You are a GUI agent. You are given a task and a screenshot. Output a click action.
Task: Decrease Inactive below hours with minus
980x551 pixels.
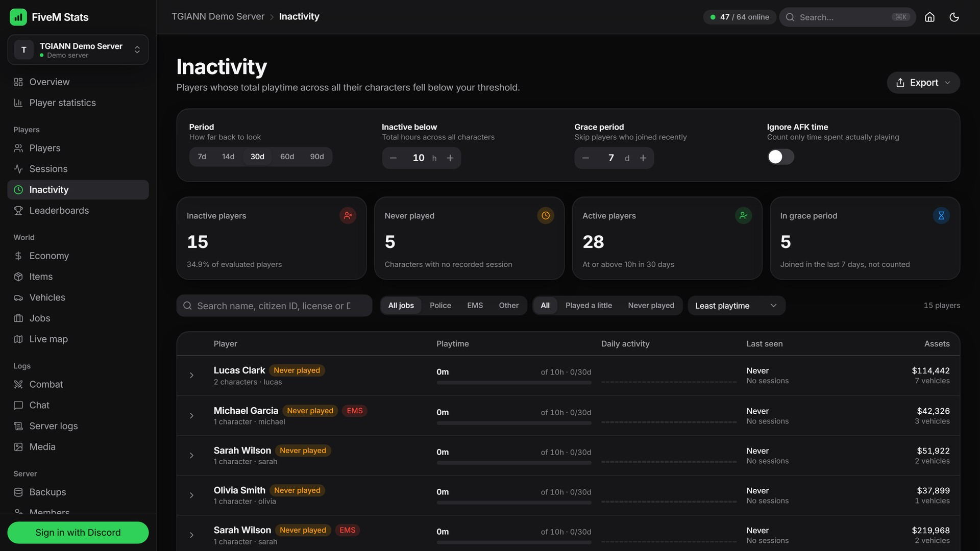coord(393,158)
